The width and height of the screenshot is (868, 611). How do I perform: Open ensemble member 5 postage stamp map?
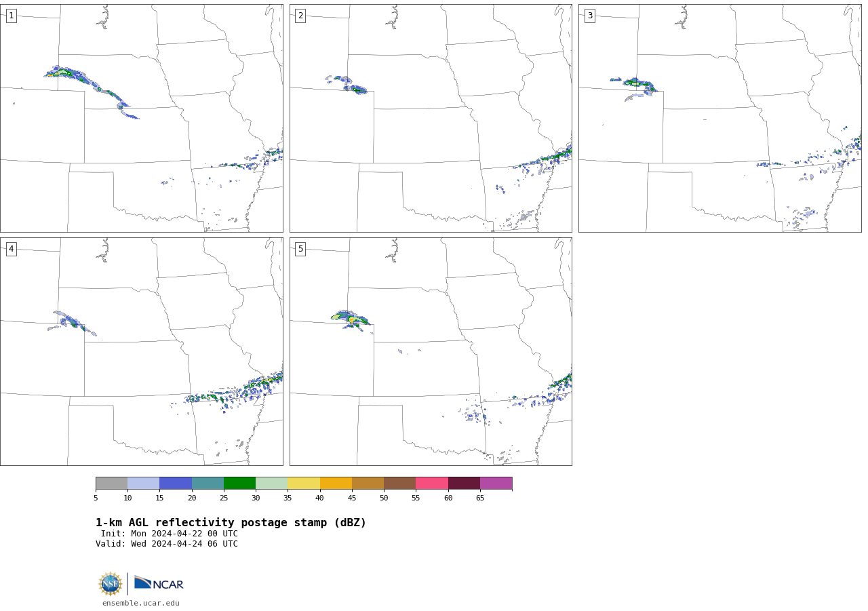(x=431, y=351)
